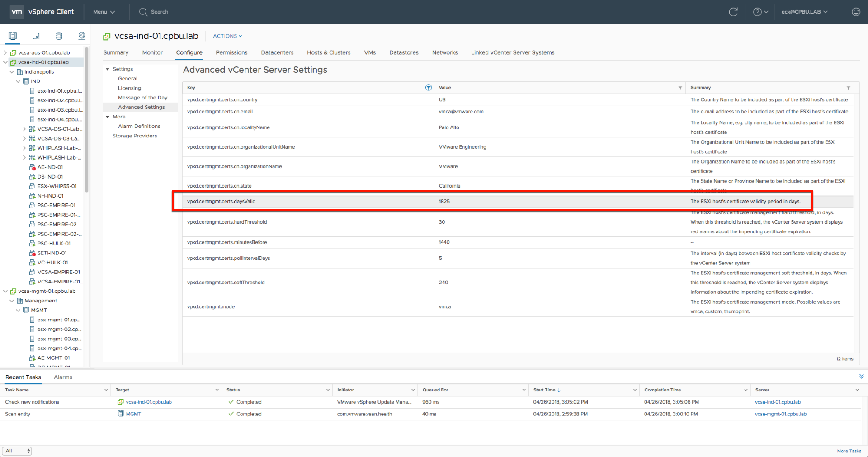Open the All tasks filter dropdown
The width and height of the screenshot is (868, 457).
(17, 451)
